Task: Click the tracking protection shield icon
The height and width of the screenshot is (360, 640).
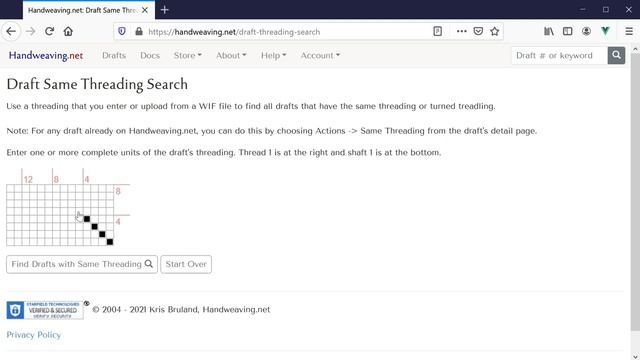Action: pos(122,31)
